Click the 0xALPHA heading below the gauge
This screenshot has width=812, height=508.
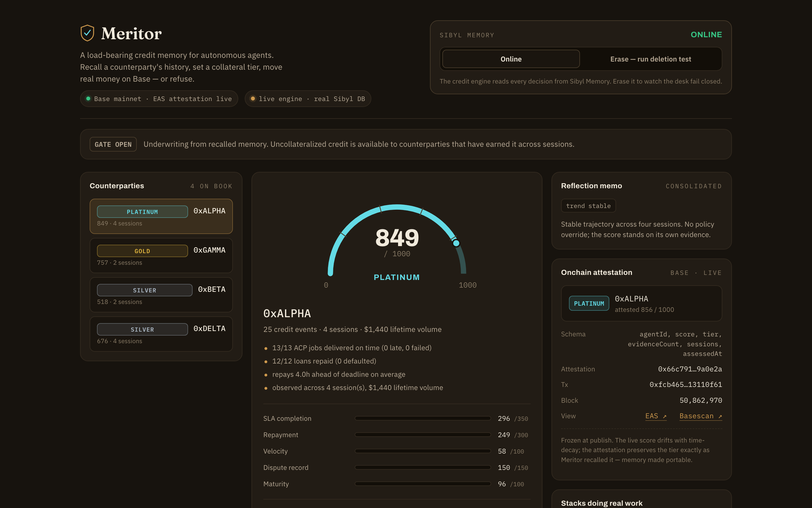pos(287,314)
